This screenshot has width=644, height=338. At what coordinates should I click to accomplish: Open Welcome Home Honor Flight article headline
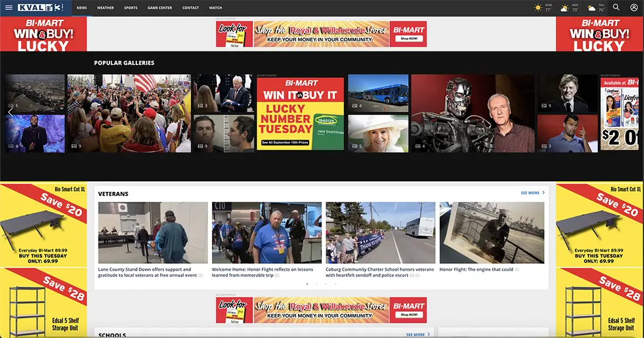pos(262,273)
